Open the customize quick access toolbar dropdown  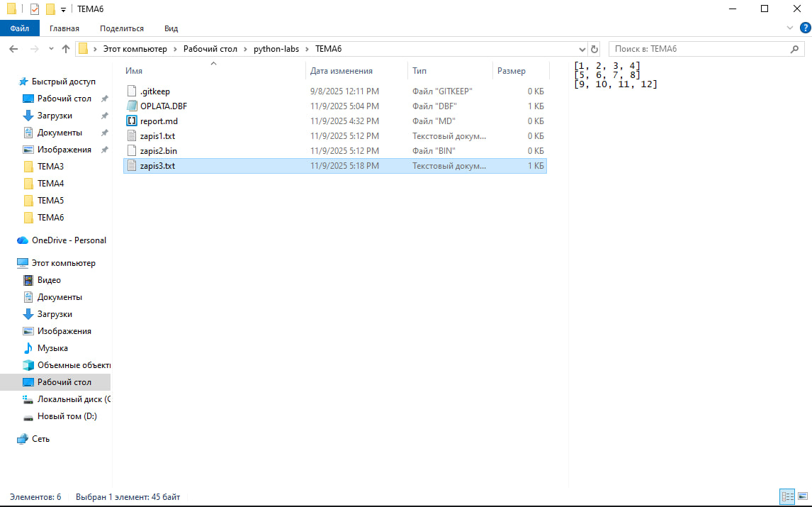pos(63,9)
